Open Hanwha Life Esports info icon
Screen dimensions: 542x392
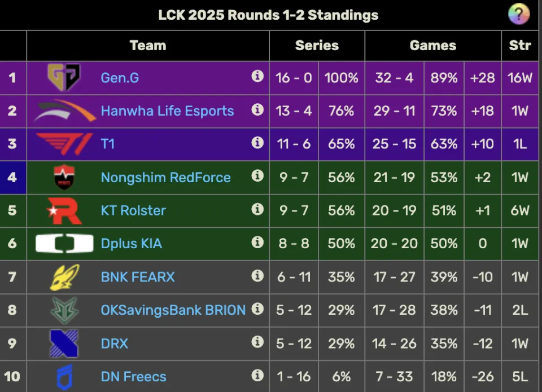(257, 109)
